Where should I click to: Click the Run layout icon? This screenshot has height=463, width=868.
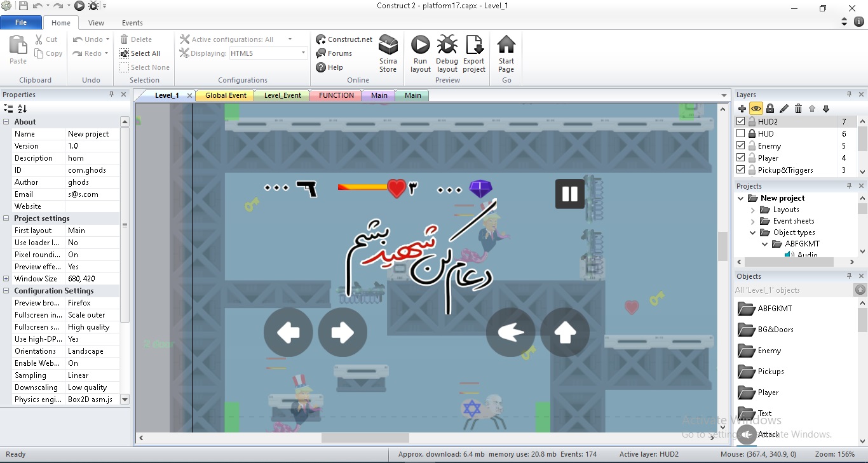[x=420, y=46]
